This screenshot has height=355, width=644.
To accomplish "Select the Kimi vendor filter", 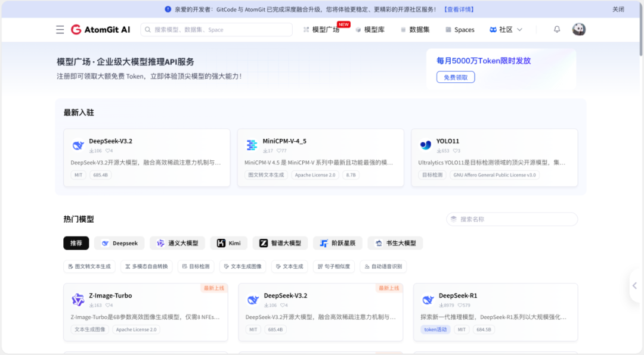I will click(x=229, y=243).
